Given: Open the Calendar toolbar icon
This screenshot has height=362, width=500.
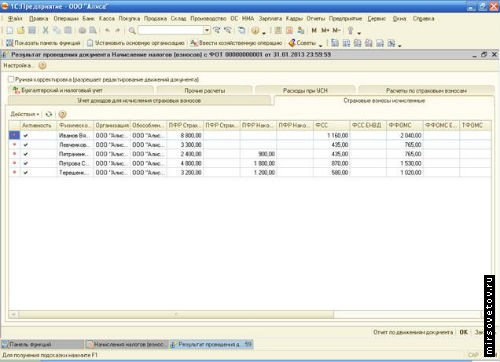Looking at the screenshot, I should pos(289,30).
